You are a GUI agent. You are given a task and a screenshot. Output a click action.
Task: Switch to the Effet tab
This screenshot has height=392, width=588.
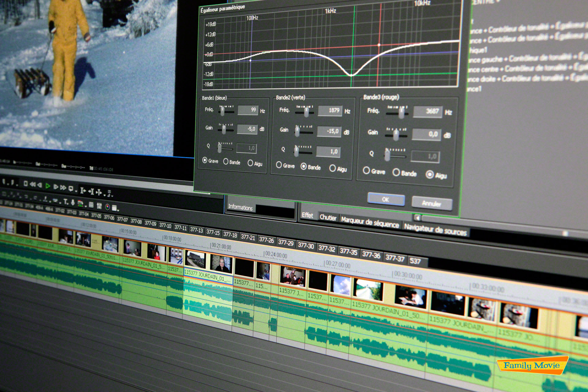307,215
